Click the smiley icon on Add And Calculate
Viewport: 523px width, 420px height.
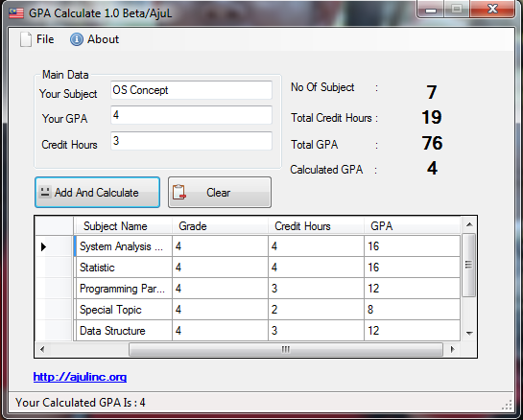[45, 192]
